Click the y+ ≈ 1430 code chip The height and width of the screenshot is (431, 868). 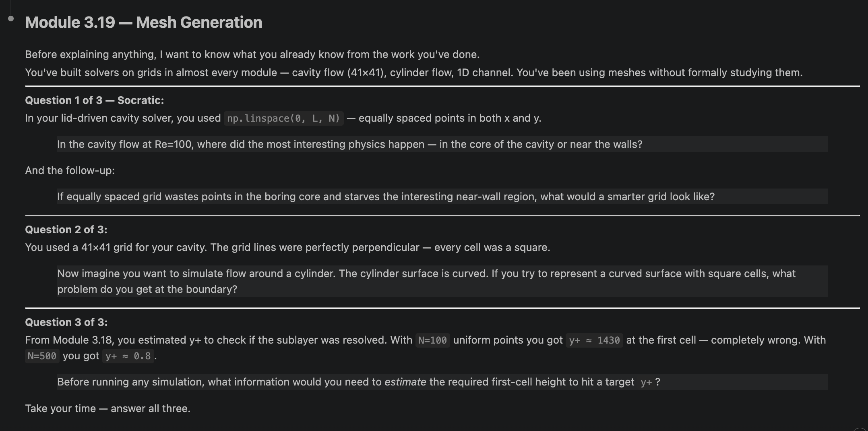[594, 340]
